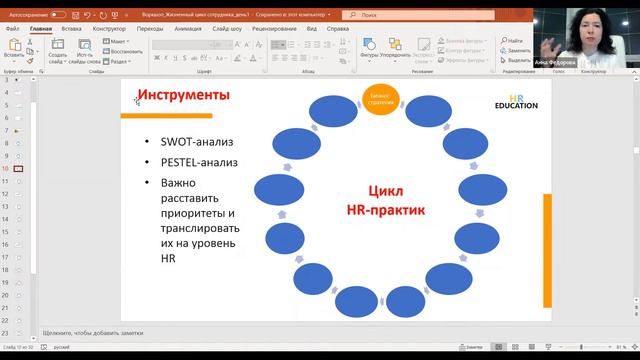Toggle strikethrough abc formatting

click(194, 58)
